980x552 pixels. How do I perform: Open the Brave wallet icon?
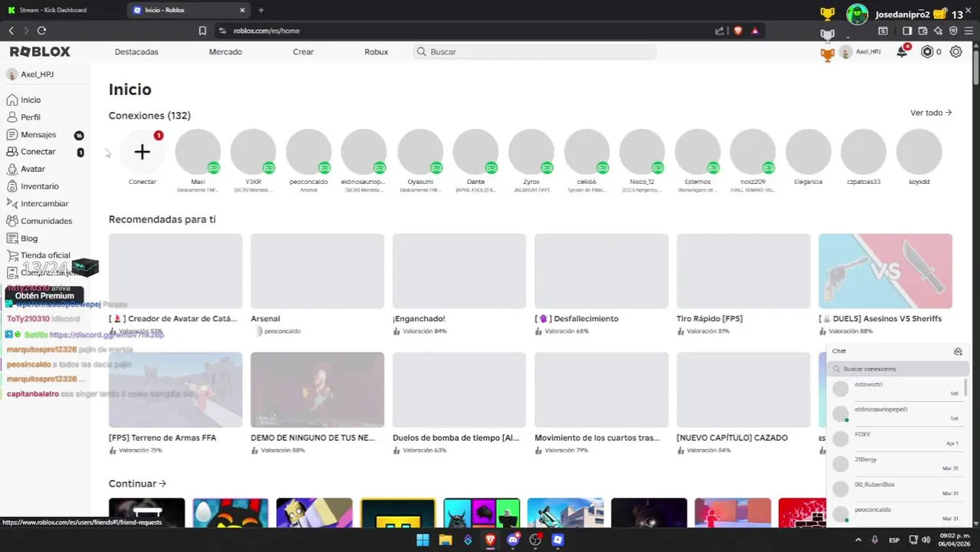pos(922,31)
